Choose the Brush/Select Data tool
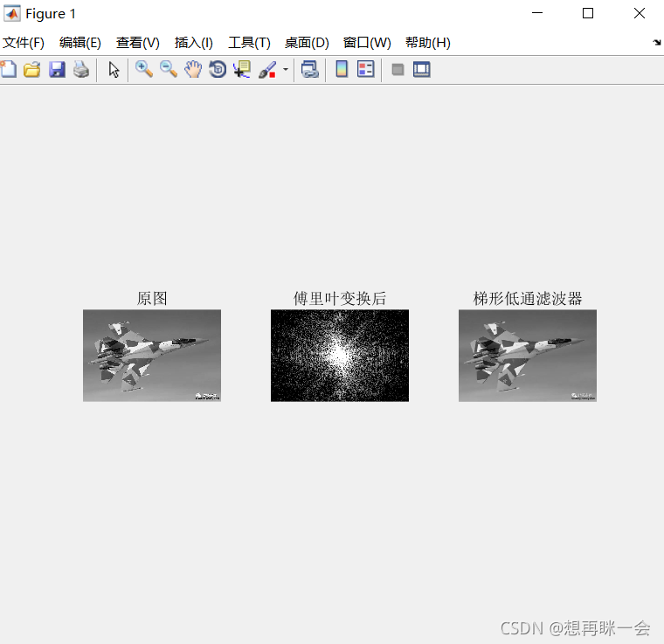Screen dimensions: 664x644 pos(267,69)
